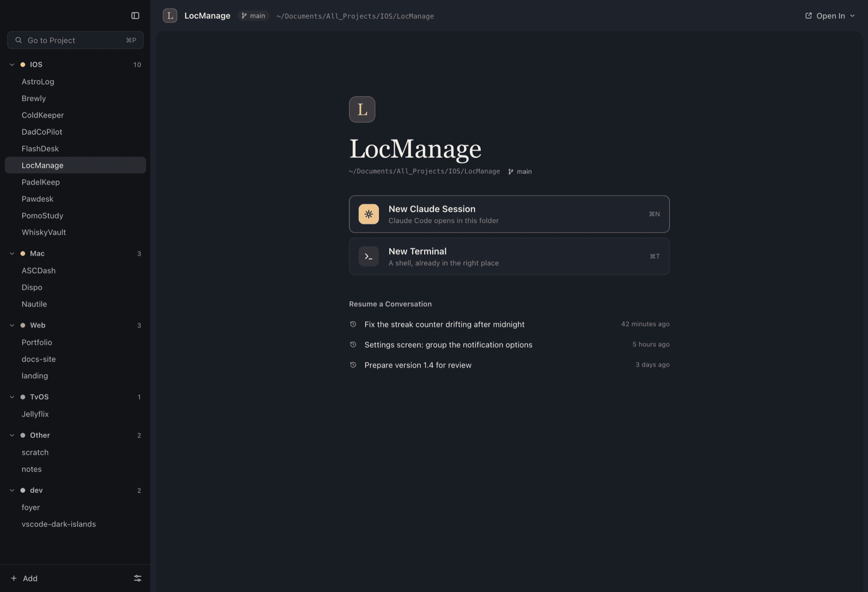Open the Open In dropdown

[x=830, y=16]
